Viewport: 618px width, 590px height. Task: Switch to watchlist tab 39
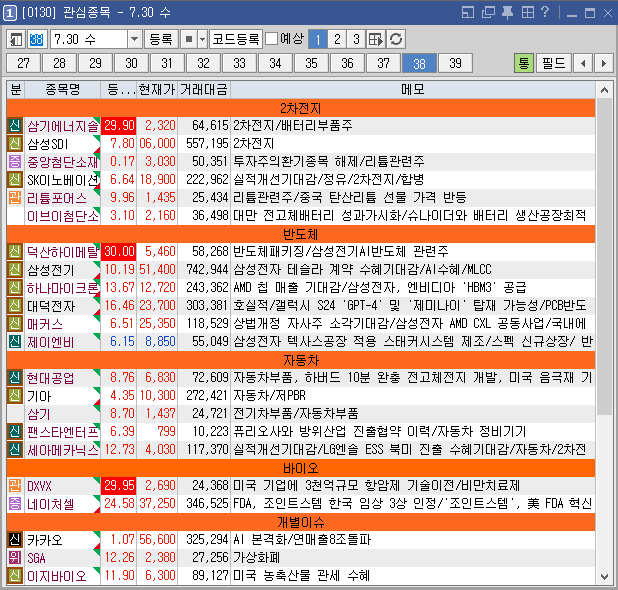pos(455,63)
